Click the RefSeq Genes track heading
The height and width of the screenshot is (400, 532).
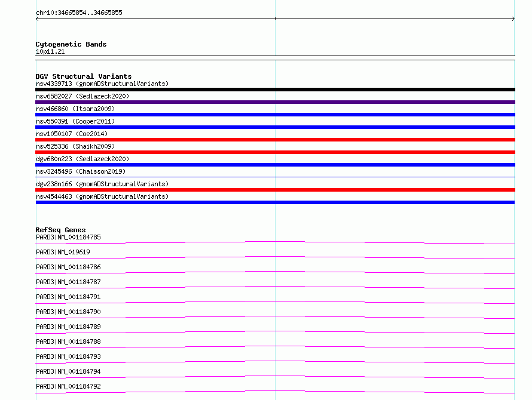point(60,230)
